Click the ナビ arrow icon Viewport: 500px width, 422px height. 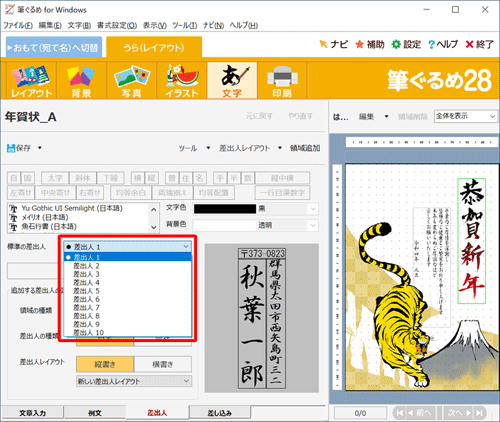point(323,44)
